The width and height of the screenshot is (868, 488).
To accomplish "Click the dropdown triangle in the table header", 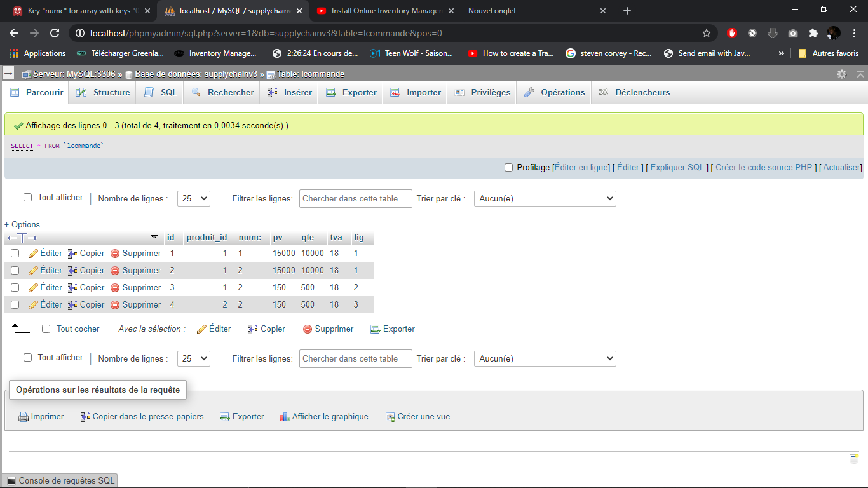I will pos(154,237).
